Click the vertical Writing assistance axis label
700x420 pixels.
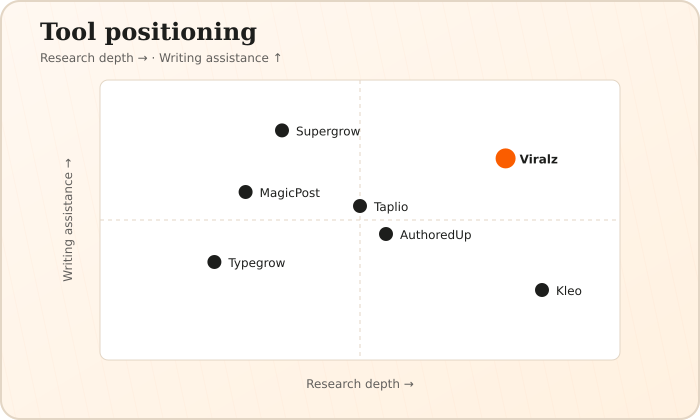point(68,220)
